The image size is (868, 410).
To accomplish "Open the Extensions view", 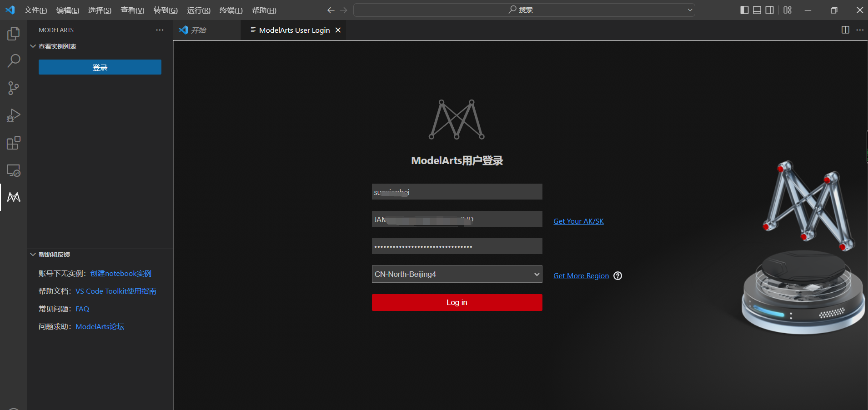I will point(14,143).
